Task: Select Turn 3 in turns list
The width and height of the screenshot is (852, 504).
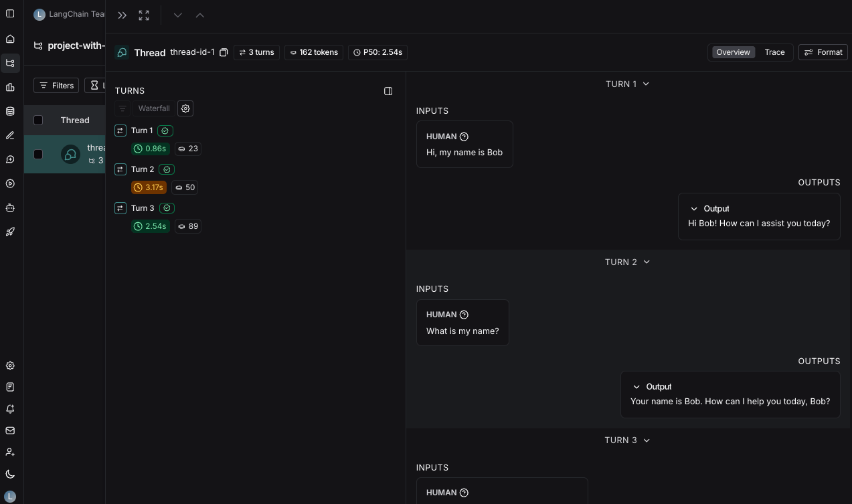Action: 143,208
